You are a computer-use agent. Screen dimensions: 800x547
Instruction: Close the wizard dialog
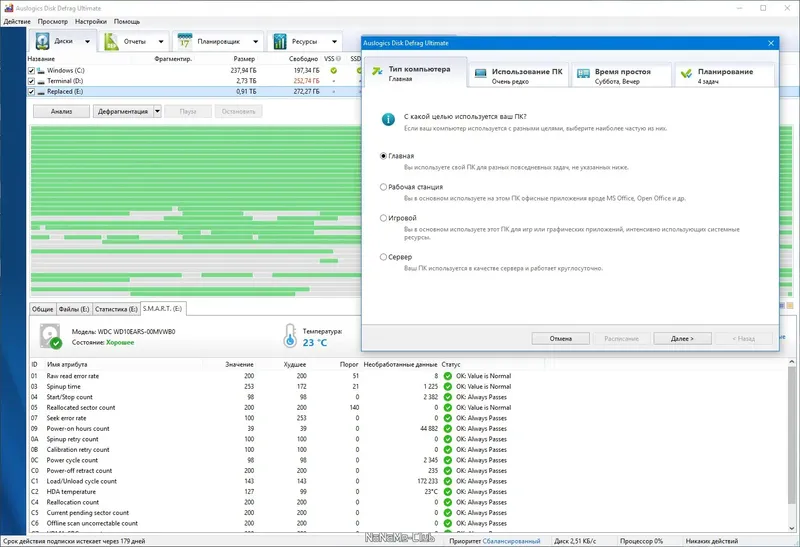tap(771, 43)
